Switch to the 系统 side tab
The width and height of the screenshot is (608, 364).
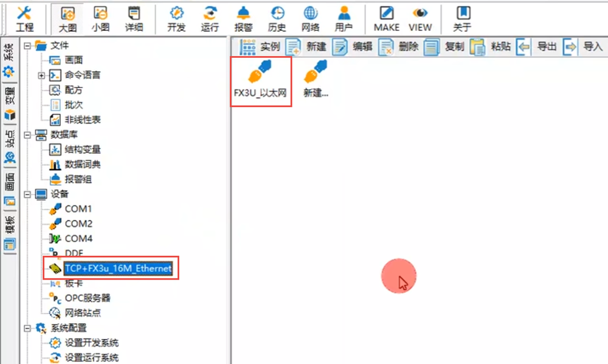click(9, 60)
